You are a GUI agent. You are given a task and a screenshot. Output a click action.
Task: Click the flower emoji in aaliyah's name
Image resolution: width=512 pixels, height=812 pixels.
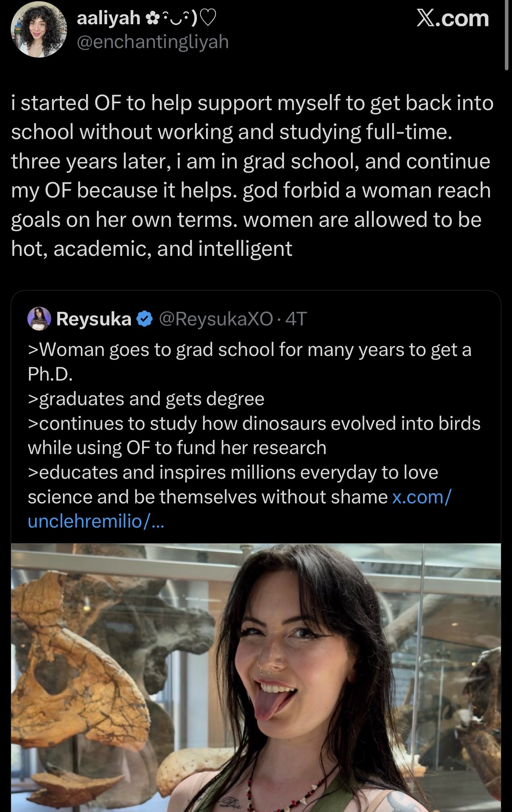click(x=151, y=18)
